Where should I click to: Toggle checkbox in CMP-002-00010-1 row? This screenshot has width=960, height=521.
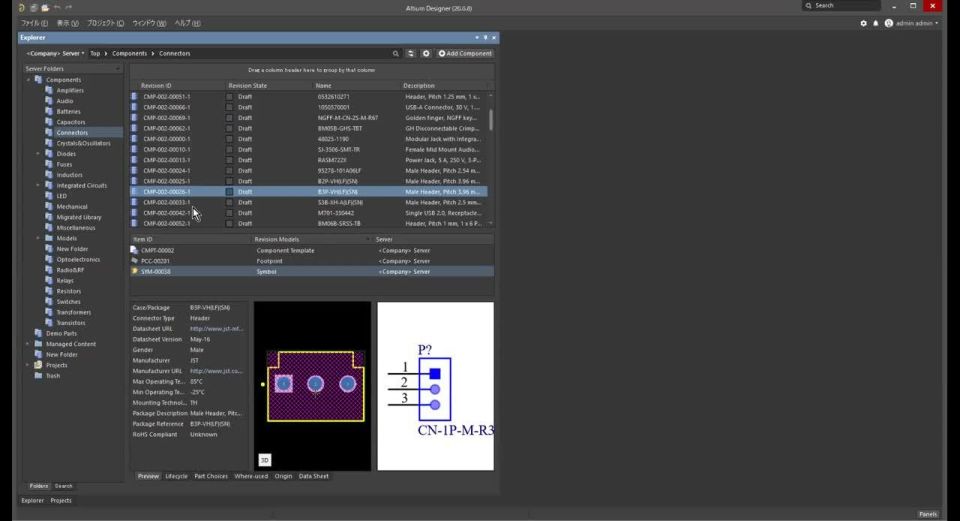point(230,149)
